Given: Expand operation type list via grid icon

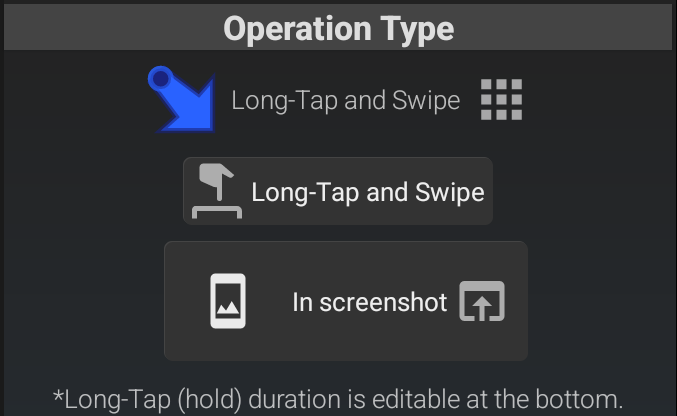Looking at the screenshot, I should [501, 100].
